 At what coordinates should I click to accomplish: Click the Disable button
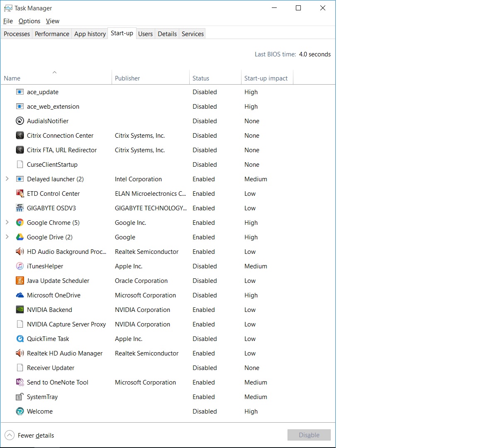pos(309,435)
